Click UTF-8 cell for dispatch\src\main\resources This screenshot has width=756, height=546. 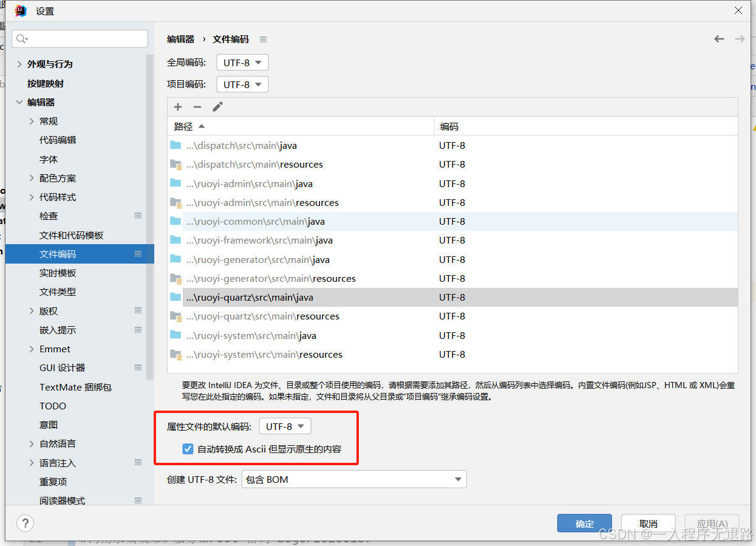pyautogui.click(x=452, y=164)
